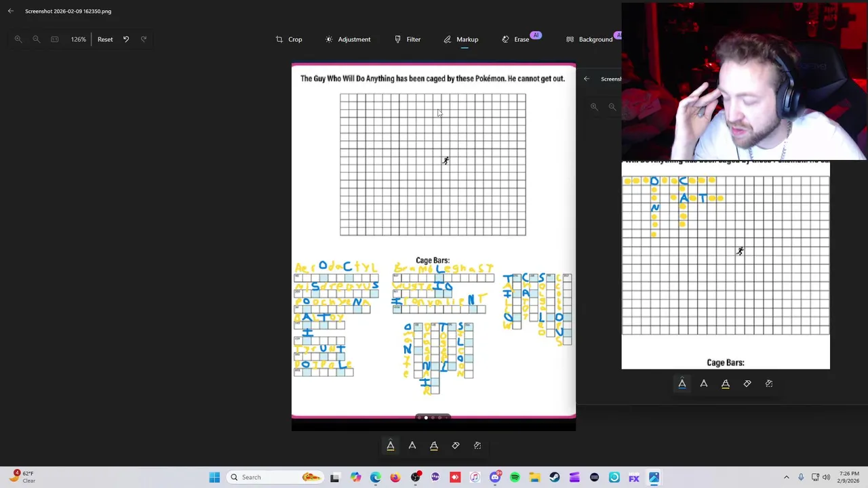Open Spotify from the taskbar

[x=515, y=477]
